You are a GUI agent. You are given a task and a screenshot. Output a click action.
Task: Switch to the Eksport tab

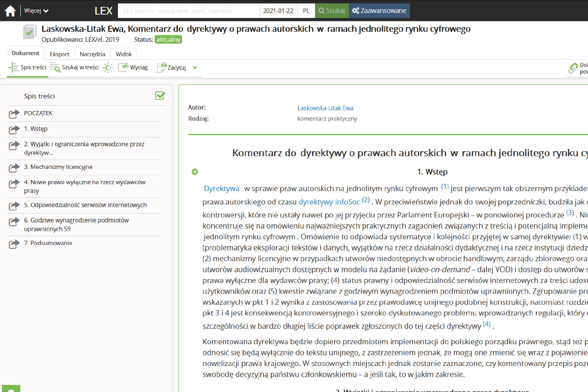coord(59,54)
